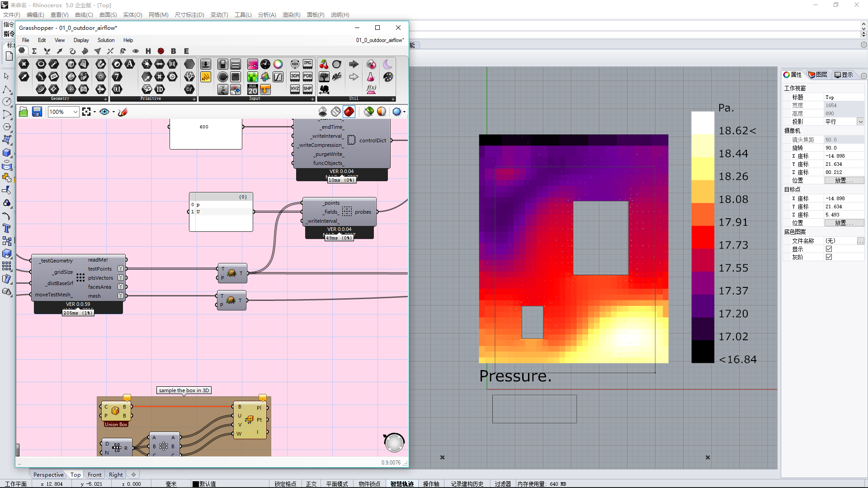The image size is (868, 488).
Task: Select the 'ID' Guid primitive component
Action: [160, 89]
